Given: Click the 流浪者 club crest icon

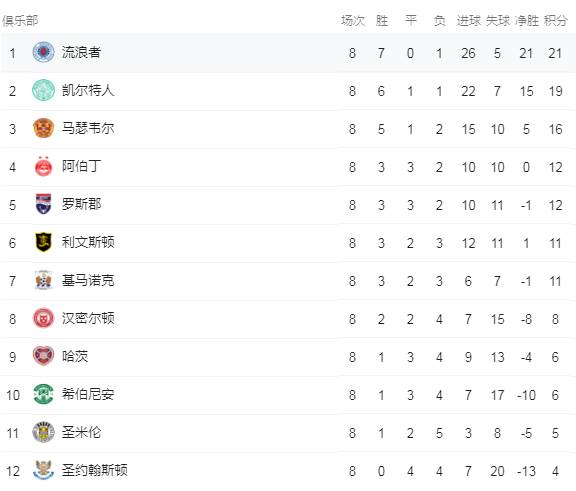Looking at the screenshot, I should pyautogui.click(x=43, y=52).
